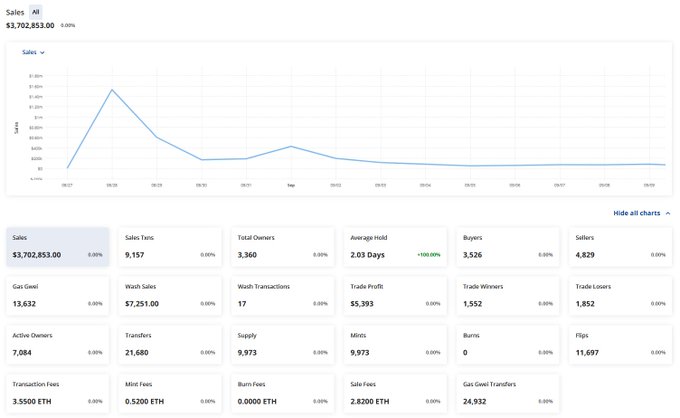The width and height of the screenshot is (680, 418).
Task: Open the Transaction Fees metric card
Action: (x=57, y=394)
